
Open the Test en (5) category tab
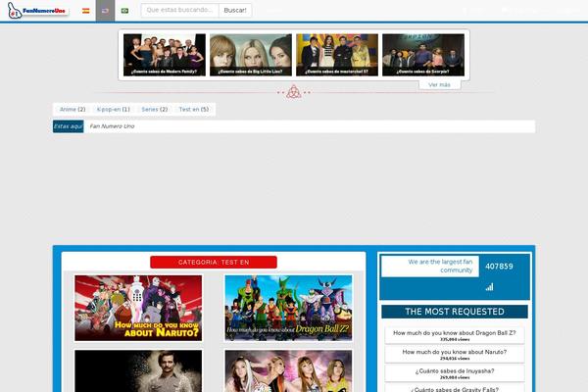point(193,109)
